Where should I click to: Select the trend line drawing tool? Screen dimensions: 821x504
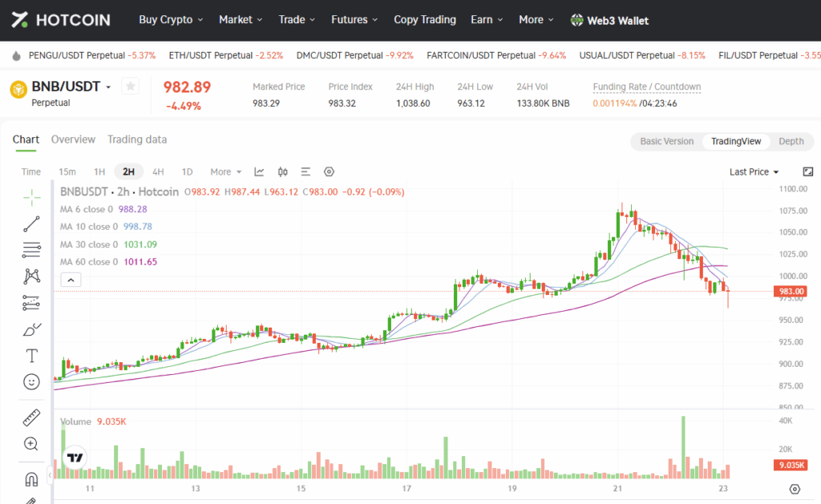click(x=31, y=224)
